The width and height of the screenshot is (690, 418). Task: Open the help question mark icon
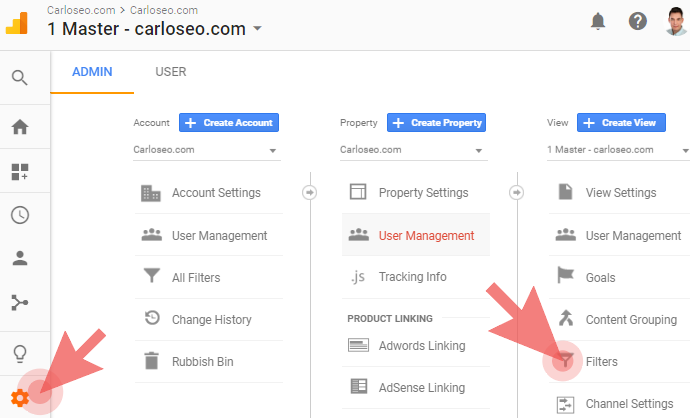pyautogui.click(x=637, y=21)
